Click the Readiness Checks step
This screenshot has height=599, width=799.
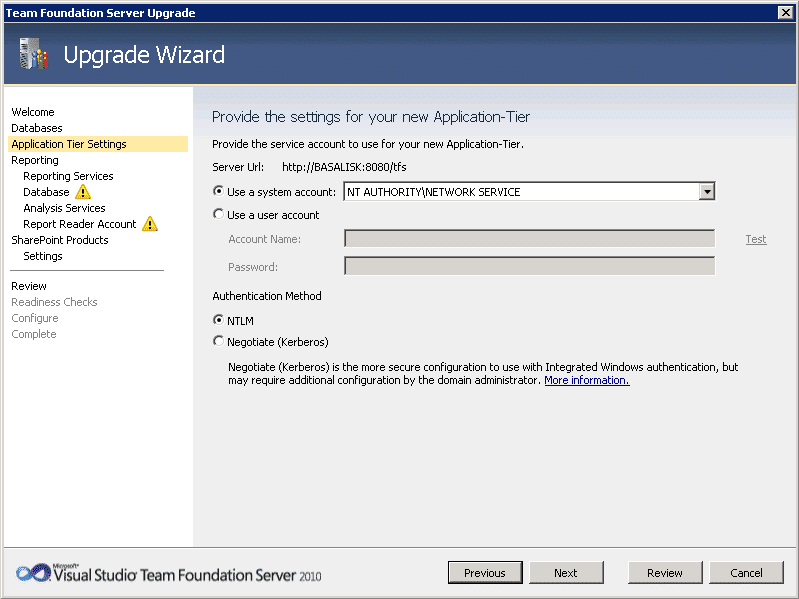pos(54,302)
